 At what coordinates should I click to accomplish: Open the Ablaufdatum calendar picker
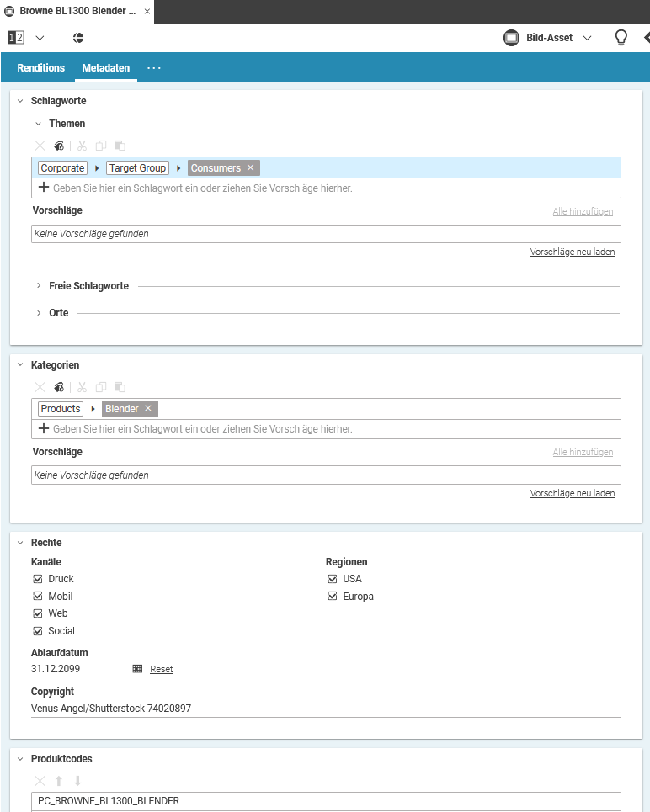137,669
